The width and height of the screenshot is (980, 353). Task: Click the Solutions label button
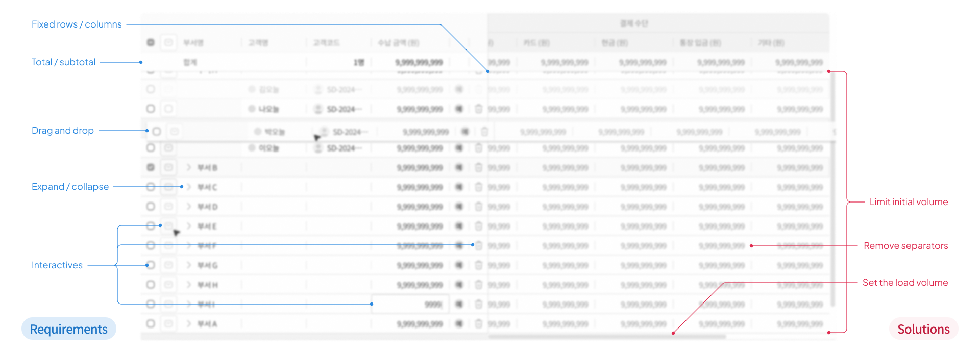point(923,329)
